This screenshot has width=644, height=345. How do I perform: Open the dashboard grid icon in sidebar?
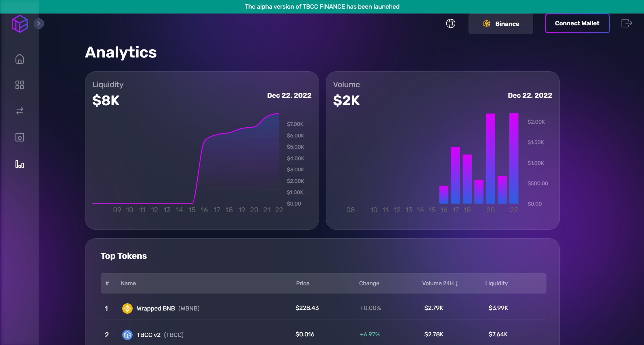(20, 85)
